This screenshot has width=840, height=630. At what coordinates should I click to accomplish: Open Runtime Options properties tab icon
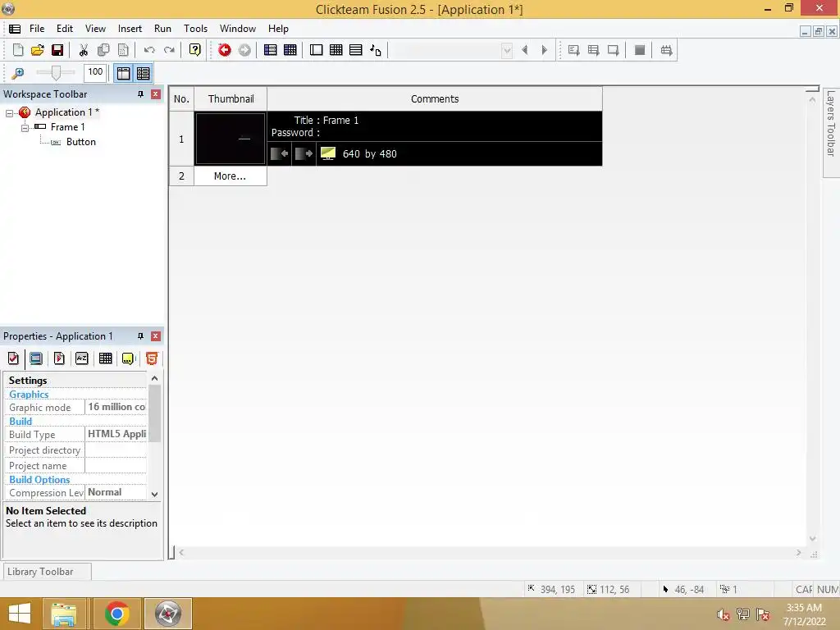coord(59,358)
